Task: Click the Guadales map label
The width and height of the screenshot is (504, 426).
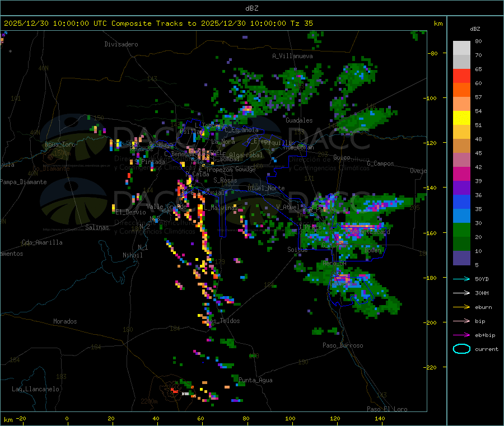Action: tap(299, 120)
